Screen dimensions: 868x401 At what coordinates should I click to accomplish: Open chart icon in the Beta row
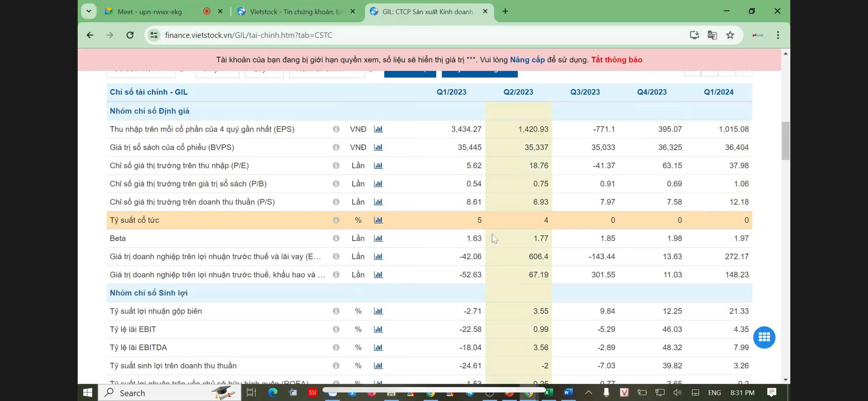tap(378, 238)
